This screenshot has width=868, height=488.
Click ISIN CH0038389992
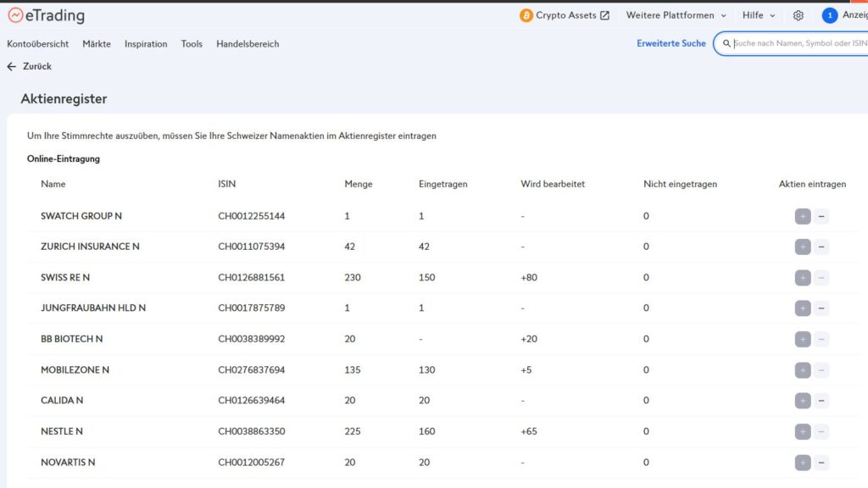pos(251,339)
